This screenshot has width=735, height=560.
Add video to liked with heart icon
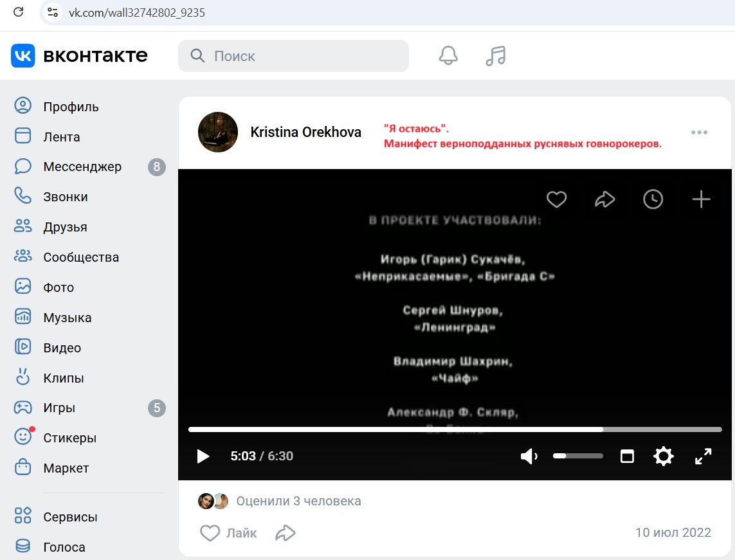coord(556,200)
